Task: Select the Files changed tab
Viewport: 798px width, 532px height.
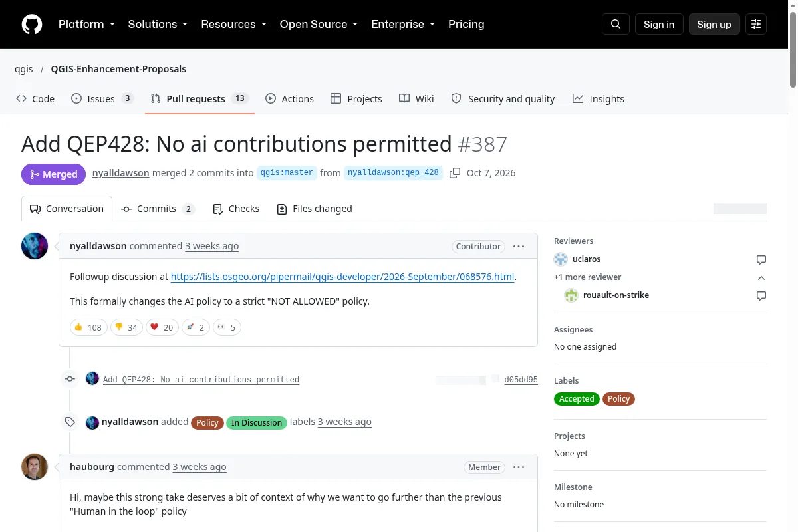Action: 315,209
